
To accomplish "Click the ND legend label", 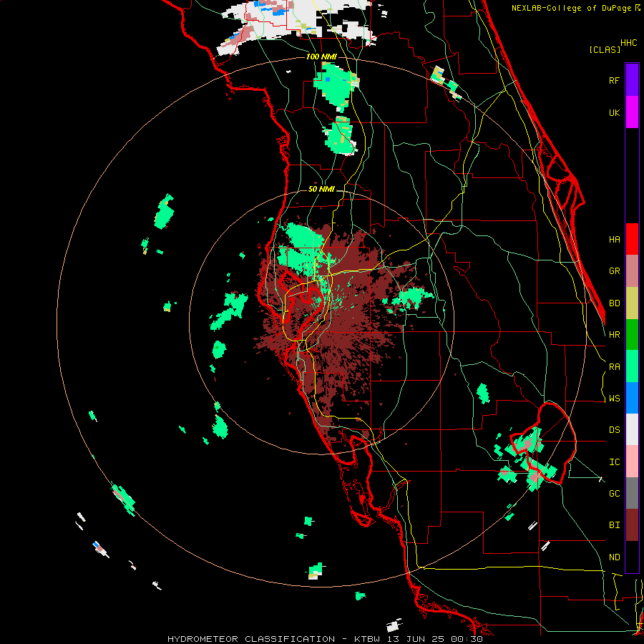I will pos(614,557).
